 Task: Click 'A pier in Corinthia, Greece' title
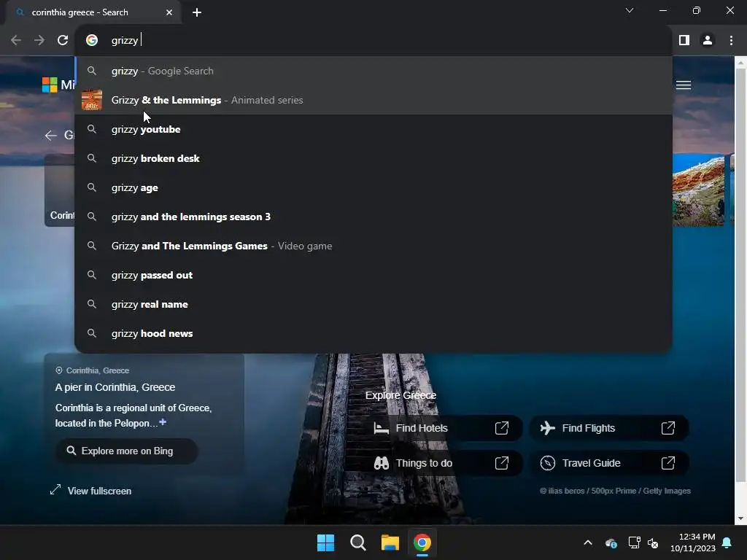(115, 388)
